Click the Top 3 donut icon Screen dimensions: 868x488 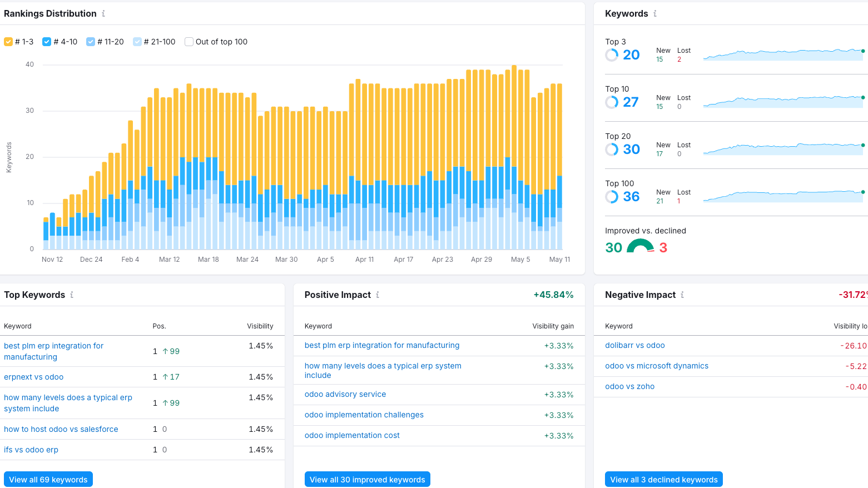point(612,54)
